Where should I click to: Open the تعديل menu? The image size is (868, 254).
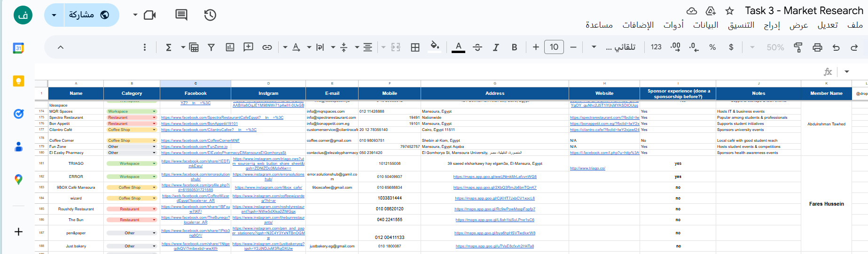828,25
